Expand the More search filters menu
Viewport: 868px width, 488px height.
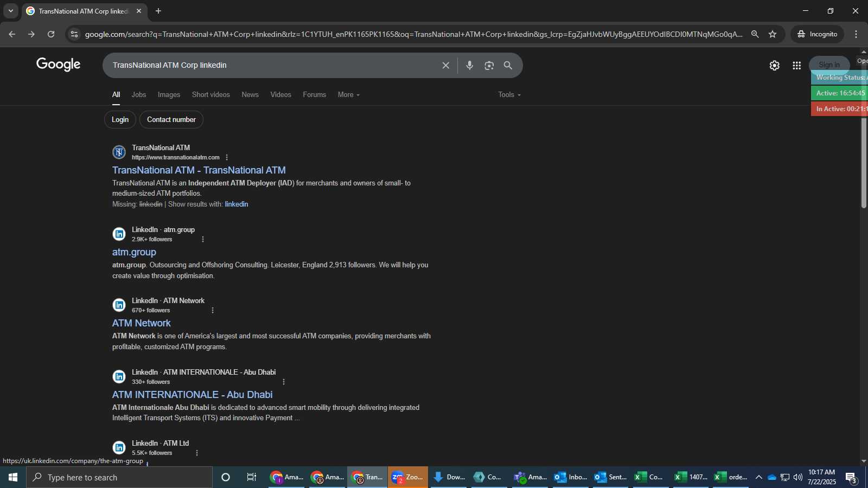(348, 94)
